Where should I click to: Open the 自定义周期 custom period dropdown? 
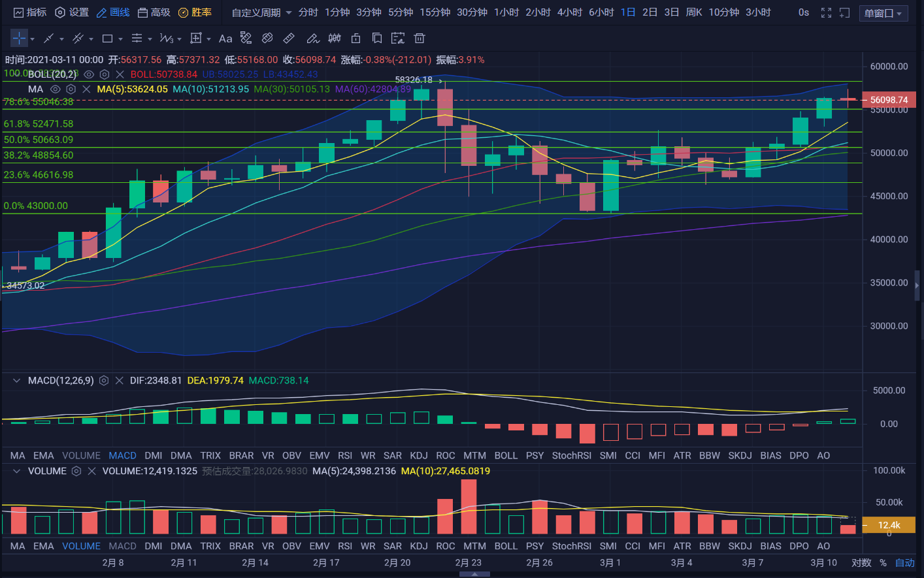(x=261, y=12)
